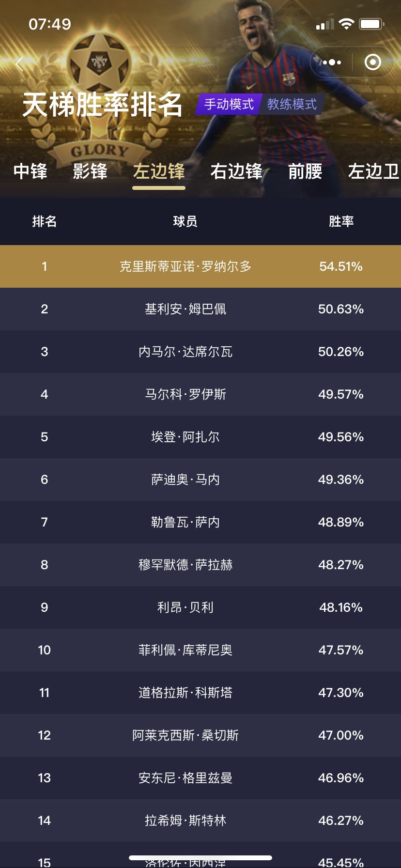Switch to the 左边卫 tab
This screenshot has width=401, height=868.
coord(374,171)
